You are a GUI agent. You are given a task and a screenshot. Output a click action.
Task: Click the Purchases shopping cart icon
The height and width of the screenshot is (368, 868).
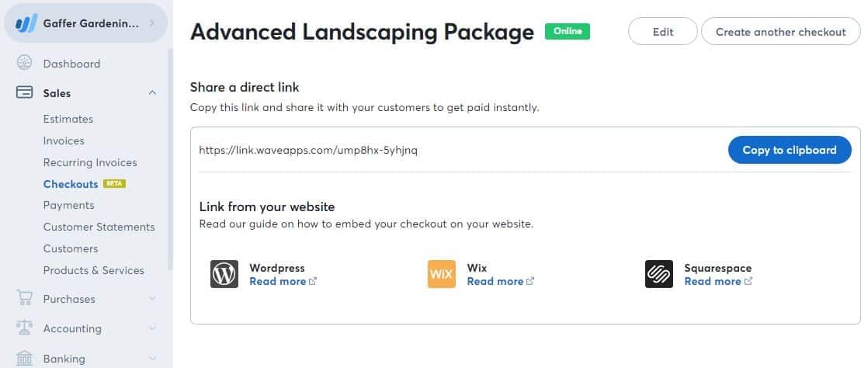24,299
